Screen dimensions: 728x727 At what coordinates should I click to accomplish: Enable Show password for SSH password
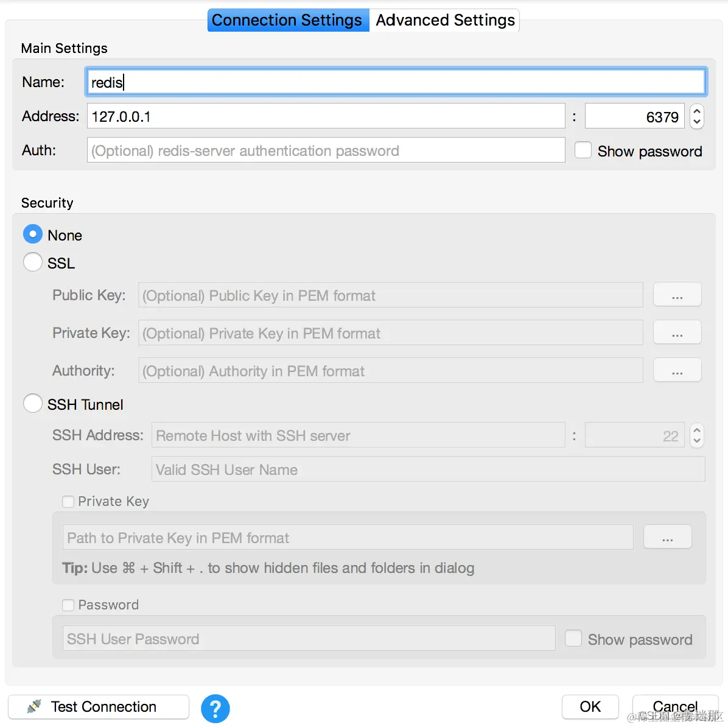pyautogui.click(x=573, y=638)
